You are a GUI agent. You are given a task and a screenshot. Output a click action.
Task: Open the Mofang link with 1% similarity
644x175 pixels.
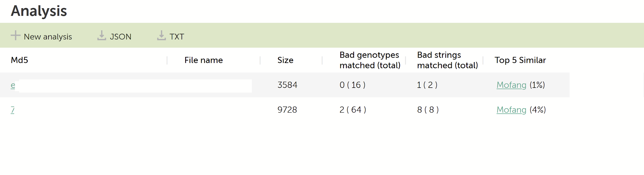(x=511, y=85)
